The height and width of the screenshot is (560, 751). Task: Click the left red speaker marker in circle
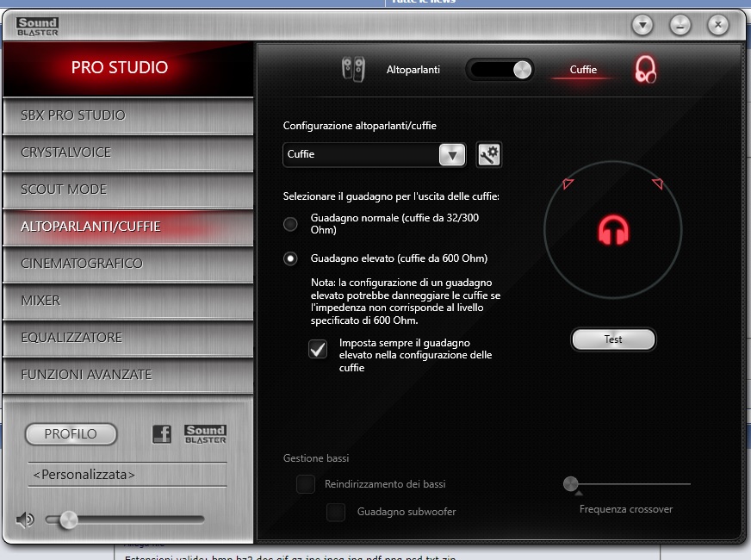coord(568,184)
